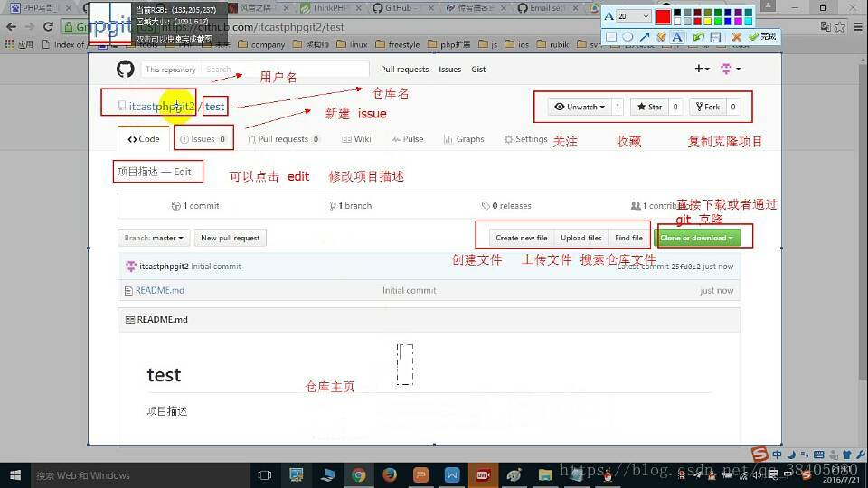
Task: Switch to the ThinkPHP browser tab
Action: (327, 8)
